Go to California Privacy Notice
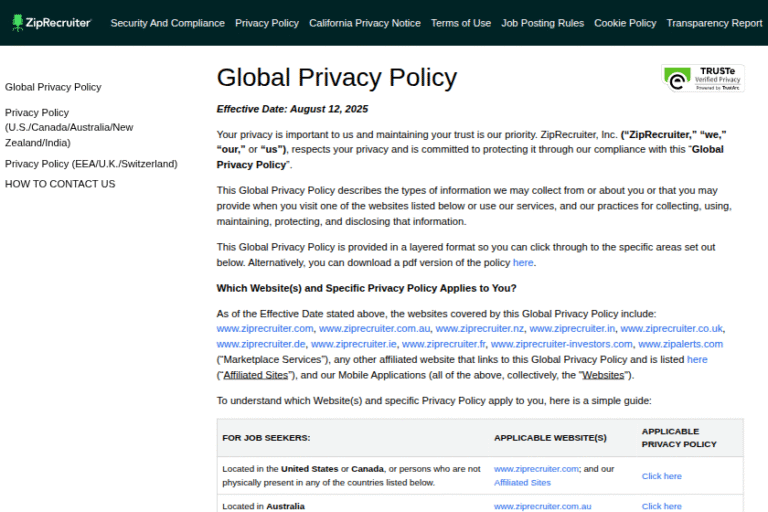 tap(365, 23)
